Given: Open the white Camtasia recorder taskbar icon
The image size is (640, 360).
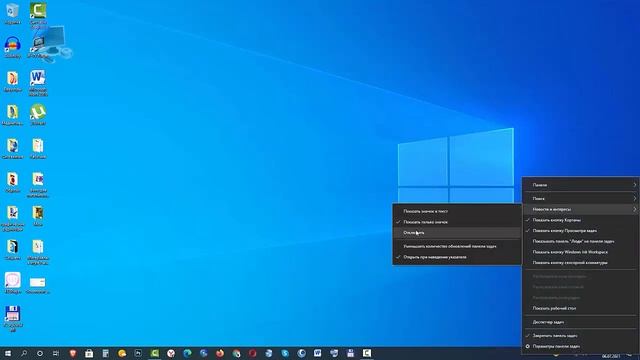Looking at the screenshot, I should coord(367,353).
